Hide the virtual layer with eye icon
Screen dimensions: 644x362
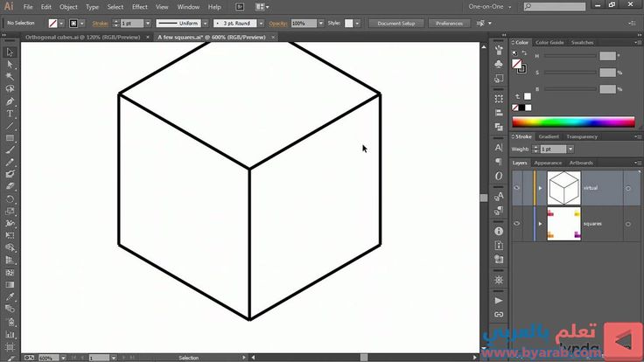coord(516,188)
